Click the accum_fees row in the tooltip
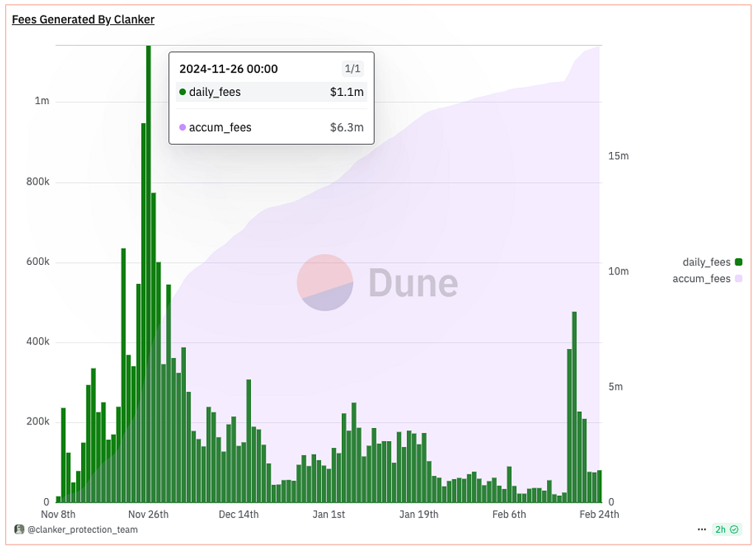Screen dimensions: 756x549 click(272, 128)
